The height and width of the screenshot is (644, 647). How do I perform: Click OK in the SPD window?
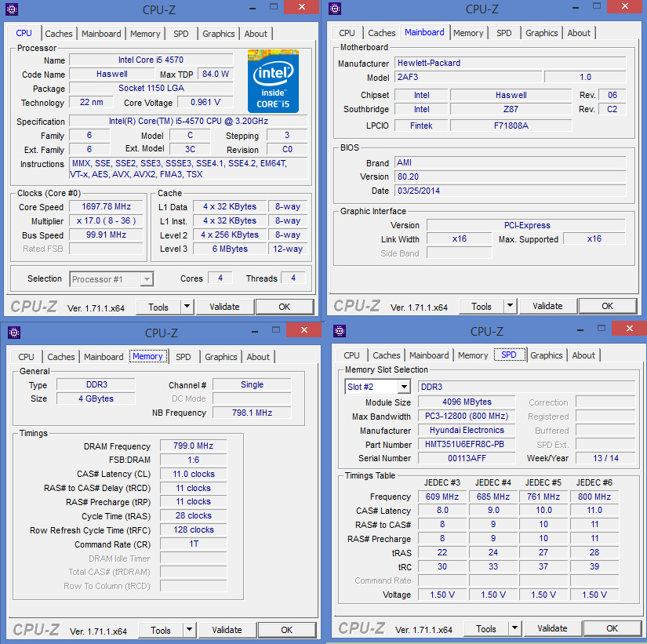click(x=612, y=628)
